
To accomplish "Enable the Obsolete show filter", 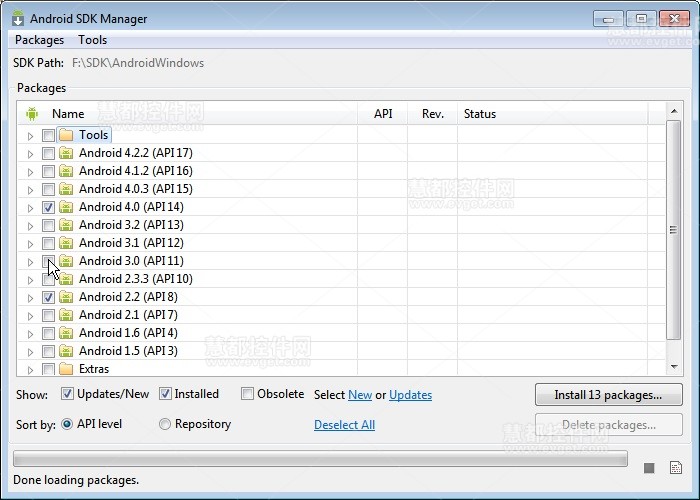I will pyautogui.click(x=247, y=394).
